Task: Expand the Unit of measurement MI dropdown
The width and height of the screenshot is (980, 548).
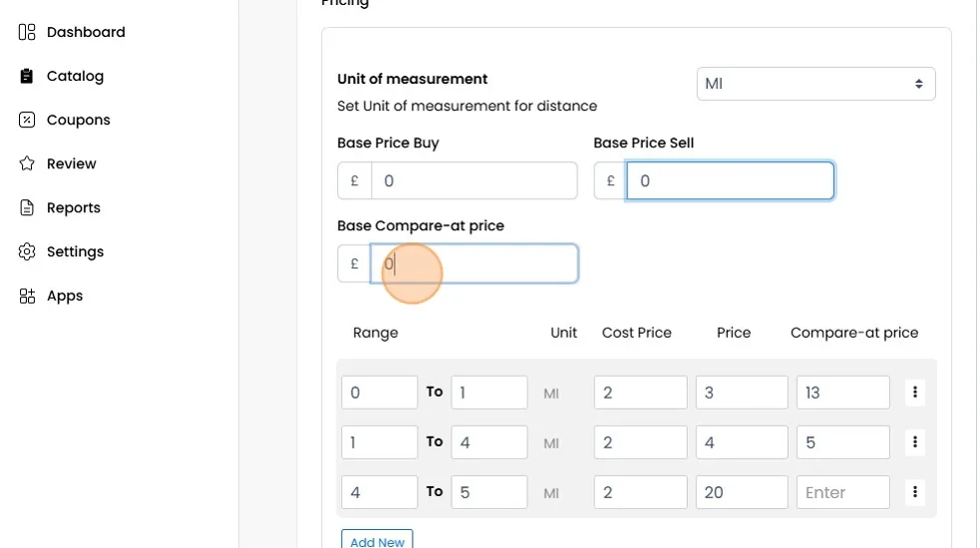Action: point(816,84)
